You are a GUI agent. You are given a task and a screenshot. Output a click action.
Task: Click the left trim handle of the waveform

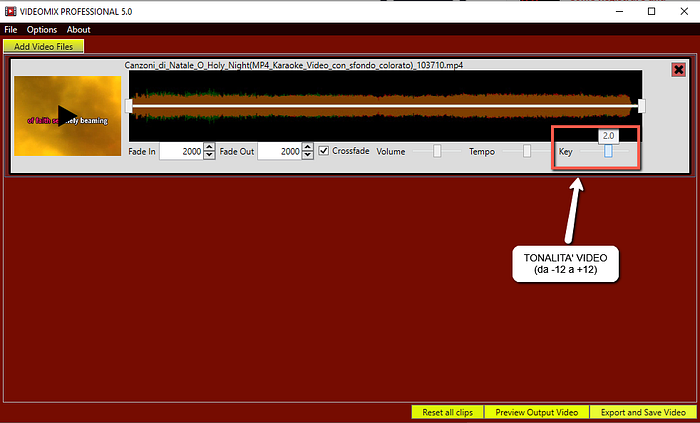[129, 106]
